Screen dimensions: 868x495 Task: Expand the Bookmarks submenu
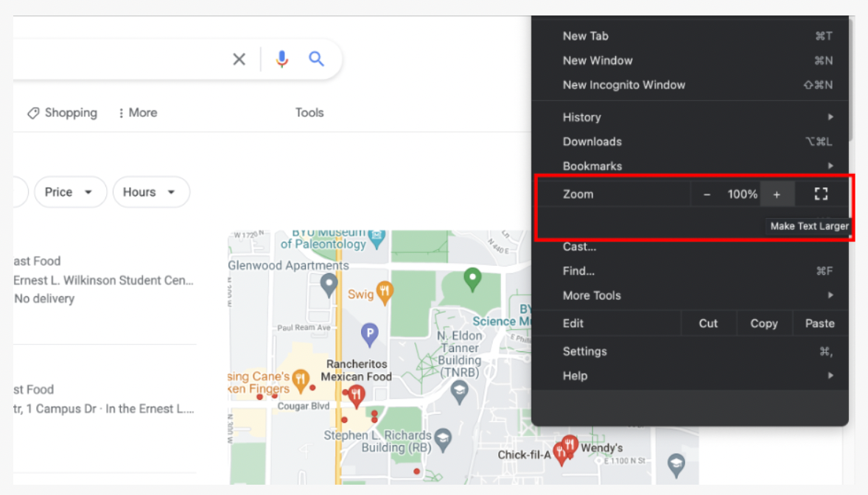coord(690,166)
